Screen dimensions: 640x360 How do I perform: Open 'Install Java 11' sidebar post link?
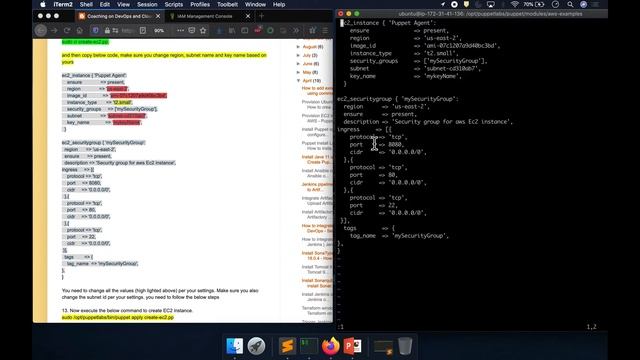[x=317, y=159]
